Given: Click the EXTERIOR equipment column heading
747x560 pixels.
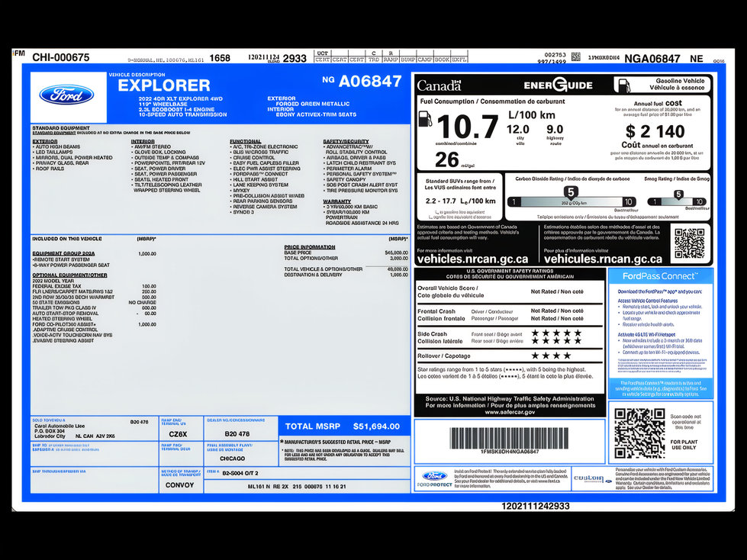Looking at the screenshot, I should [x=45, y=141].
